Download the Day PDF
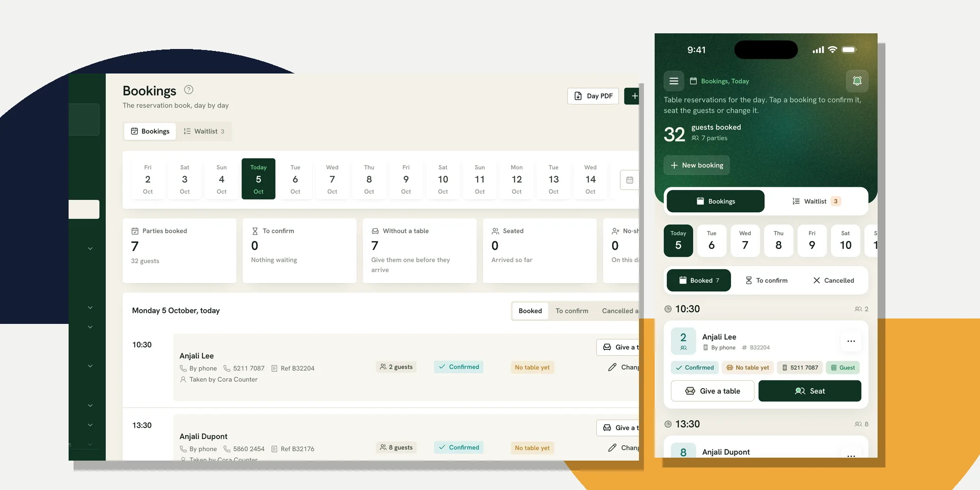The width and height of the screenshot is (980, 490). coord(593,96)
